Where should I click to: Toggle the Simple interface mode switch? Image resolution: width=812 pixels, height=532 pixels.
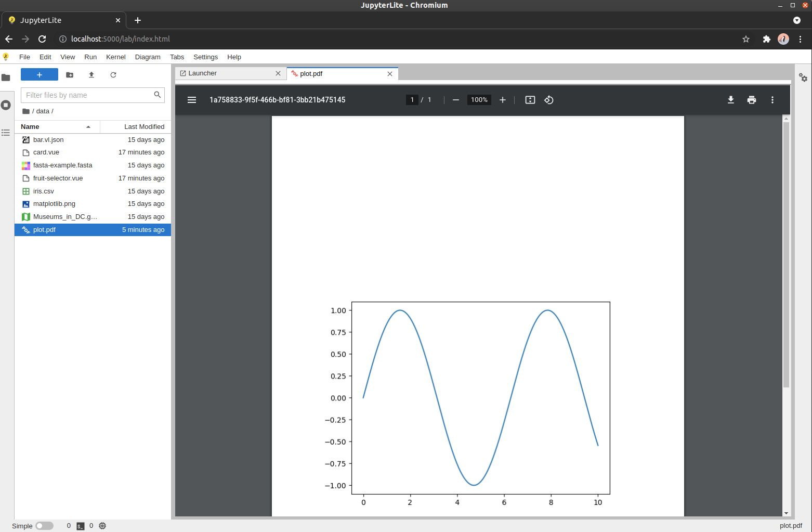(x=44, y=525)
